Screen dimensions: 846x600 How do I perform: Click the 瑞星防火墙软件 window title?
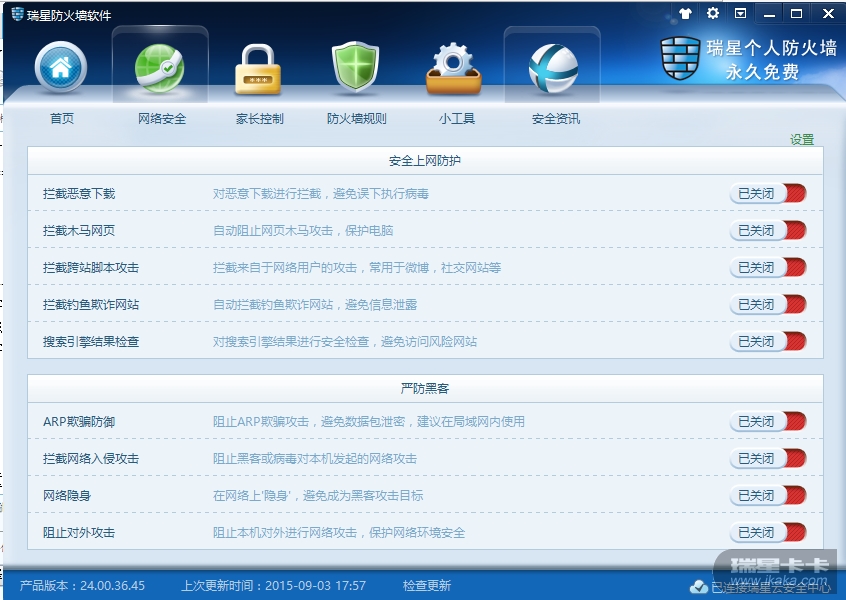69,16
